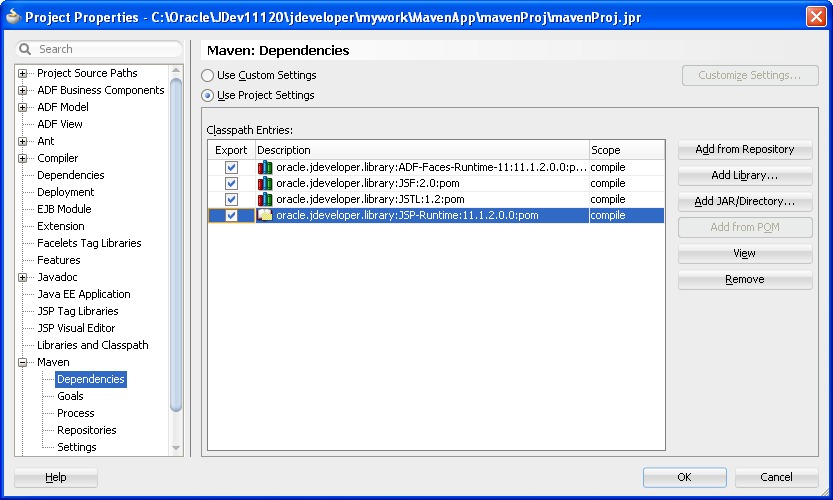The width and height of the screenshot is (833, 500).
Task: Uncheck Export for JSF:2.0:pom entry
Action: (231, 183)
